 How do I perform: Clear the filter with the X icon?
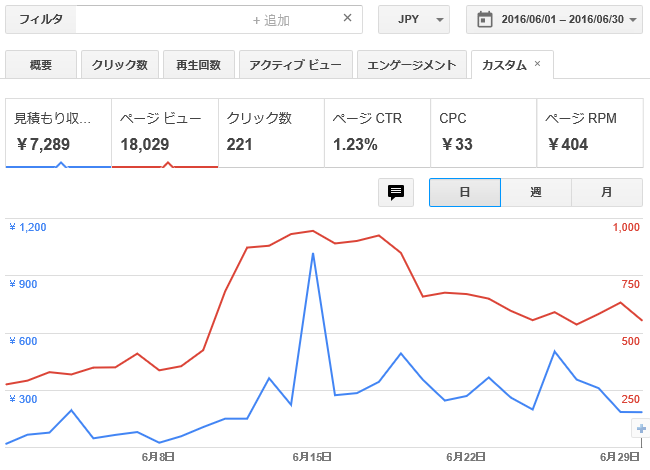tap(347, 18)
